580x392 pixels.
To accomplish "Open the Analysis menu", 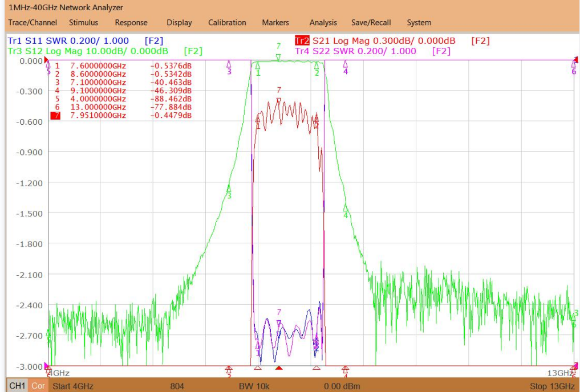I will [x=323, y=23].
